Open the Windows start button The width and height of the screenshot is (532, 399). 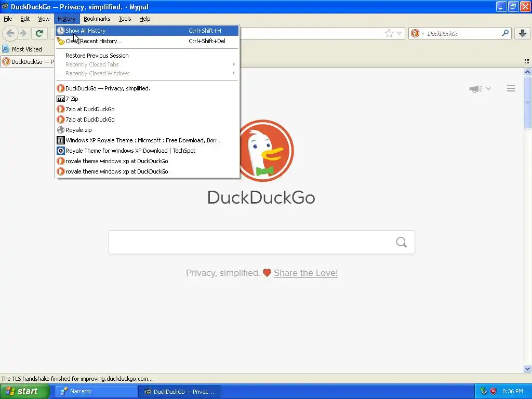(x=25, y=392)
